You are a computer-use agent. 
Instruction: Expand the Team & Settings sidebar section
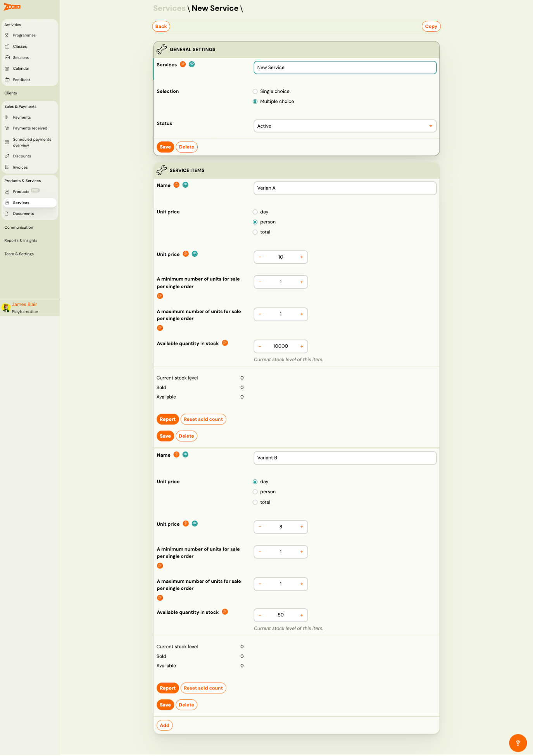coord(19,254)
